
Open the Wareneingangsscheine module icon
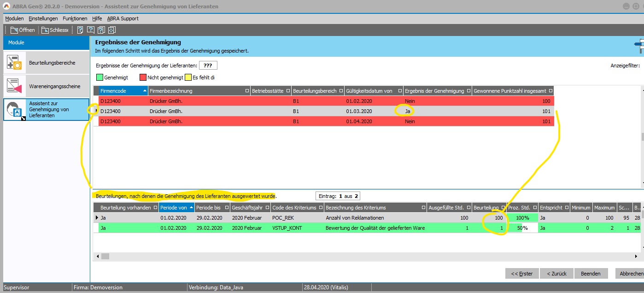pyautogui.click(x=14, y=86)
